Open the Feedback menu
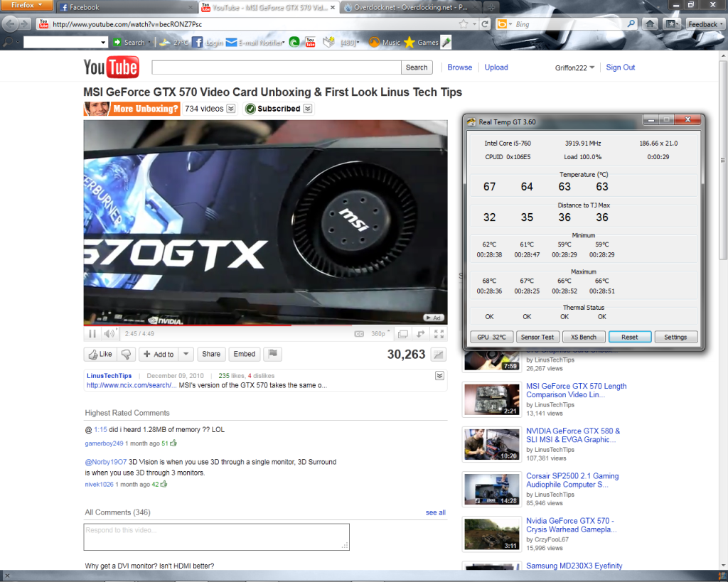The image size is (728, 582). (x=705, y=24)
